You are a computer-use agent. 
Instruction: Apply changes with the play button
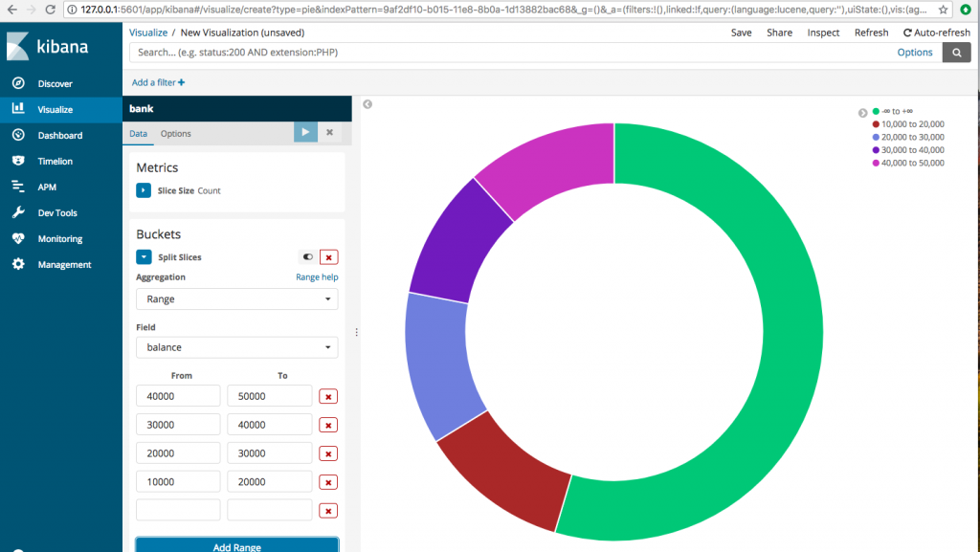click(305, 132)
